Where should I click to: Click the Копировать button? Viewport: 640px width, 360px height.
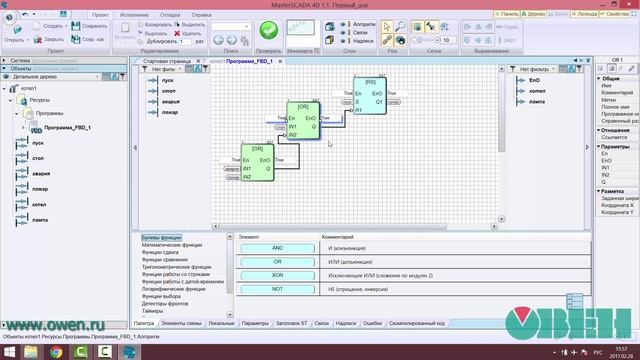[x=155, y=25]
